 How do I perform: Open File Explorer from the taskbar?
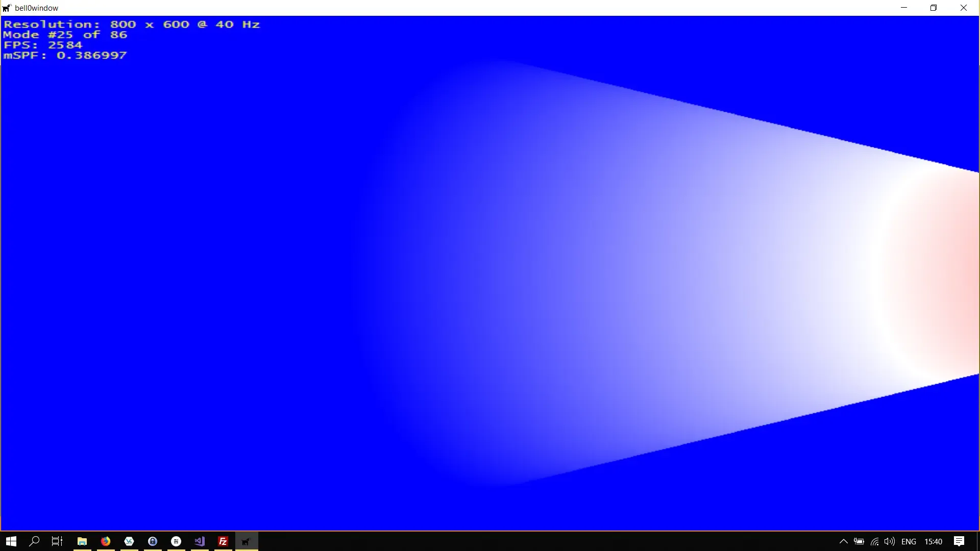coord(82,541)
